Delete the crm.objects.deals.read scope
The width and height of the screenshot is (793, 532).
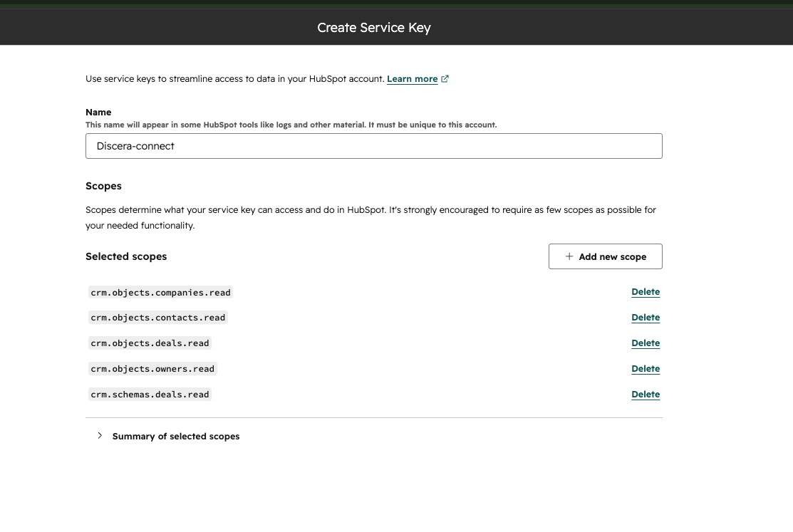(646, 343)
